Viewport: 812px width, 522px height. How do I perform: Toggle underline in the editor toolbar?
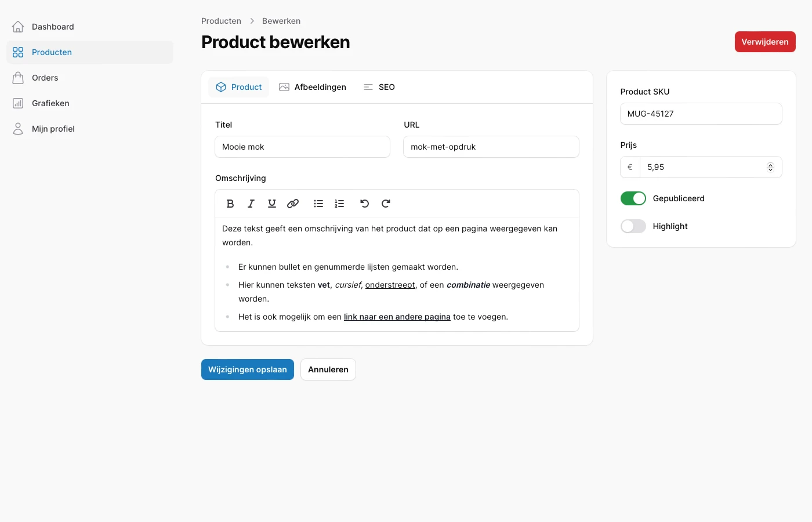click(x=272, y=204)
